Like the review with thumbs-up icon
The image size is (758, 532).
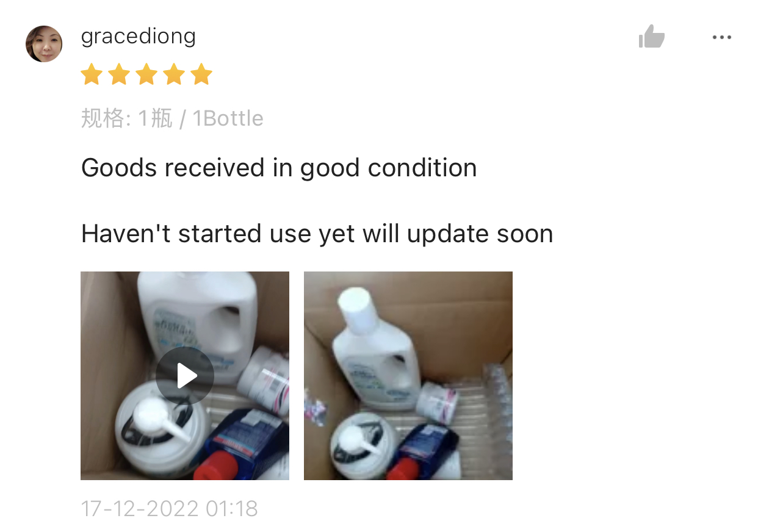coord(651,37)
